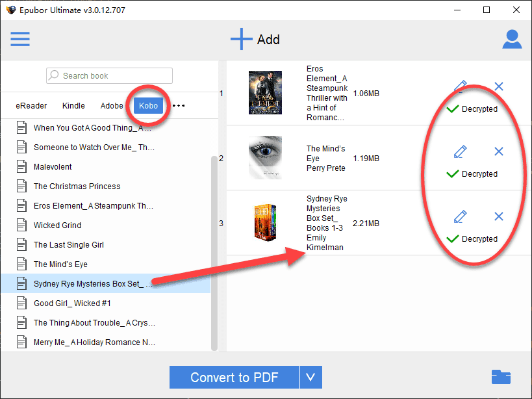The image size is (532, 399).
Task: Remove Eros Element from conversion list
Action: click(499, 86)
